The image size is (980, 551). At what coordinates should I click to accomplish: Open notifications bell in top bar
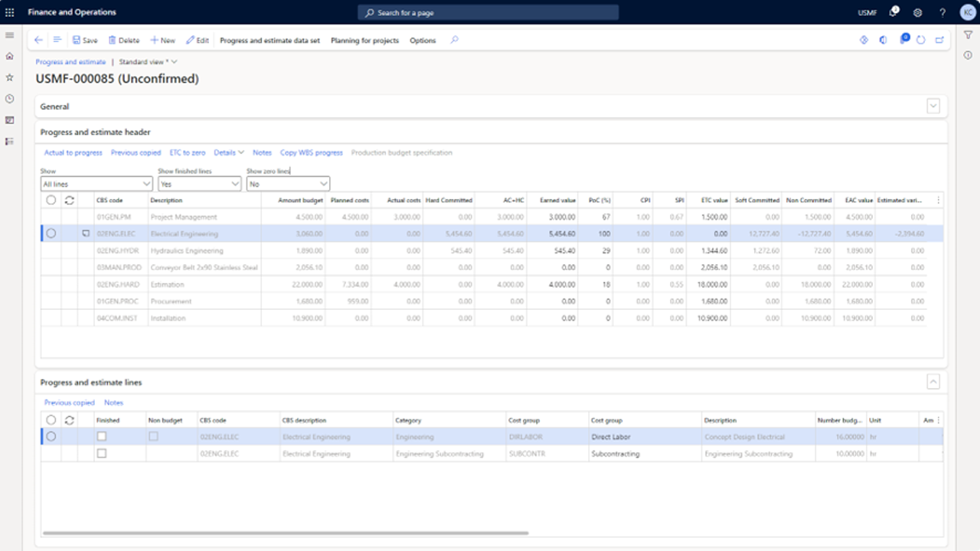pyautogui.click(x=893, y=12)
